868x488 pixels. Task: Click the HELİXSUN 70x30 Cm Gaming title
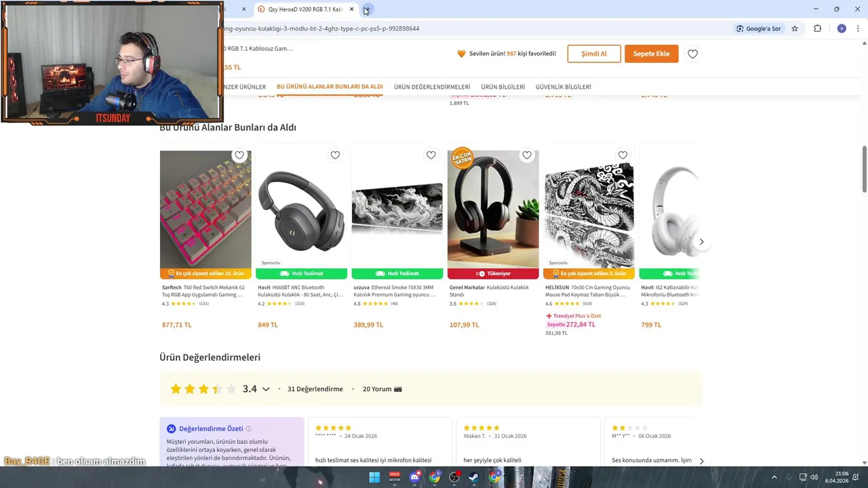pyautogui.click(x=587, y=291)
